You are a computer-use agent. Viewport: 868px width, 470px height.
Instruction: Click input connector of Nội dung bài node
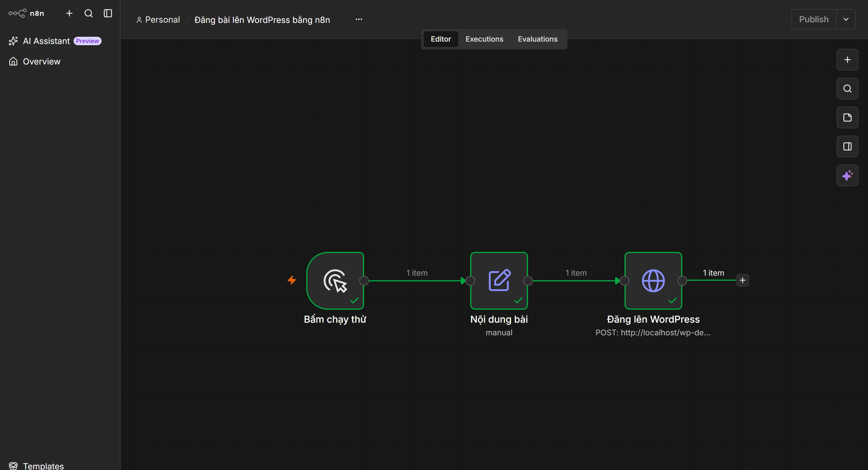tap(470, 281)
